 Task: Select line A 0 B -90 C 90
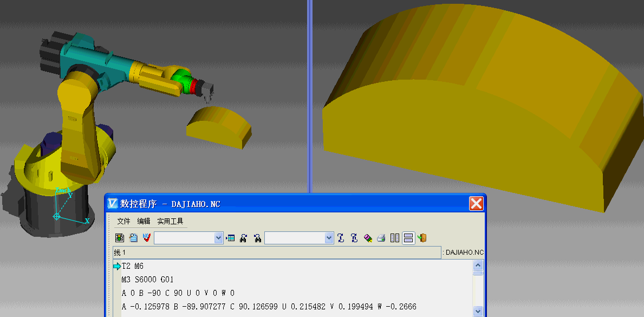(178, 293)
